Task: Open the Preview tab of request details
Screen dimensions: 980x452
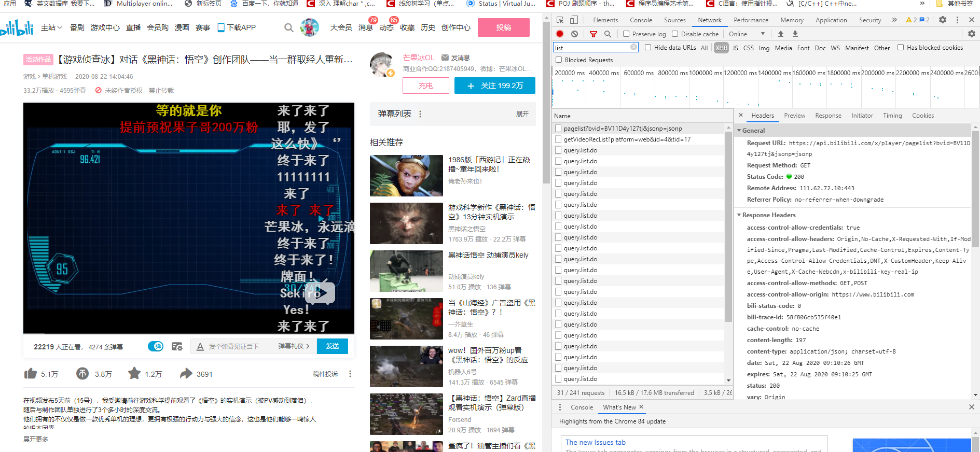Action: [794, 115]
